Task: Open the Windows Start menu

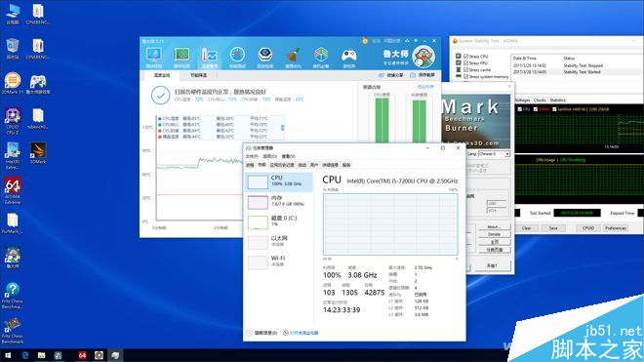Action: pyautogui.click(x=8, y=355)
